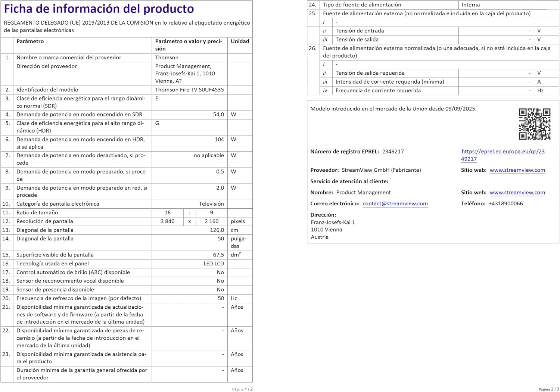Select the 104 HDR power demand value
Image resolution: width=560 pixels, height=392 pixels.
[219, 140]
